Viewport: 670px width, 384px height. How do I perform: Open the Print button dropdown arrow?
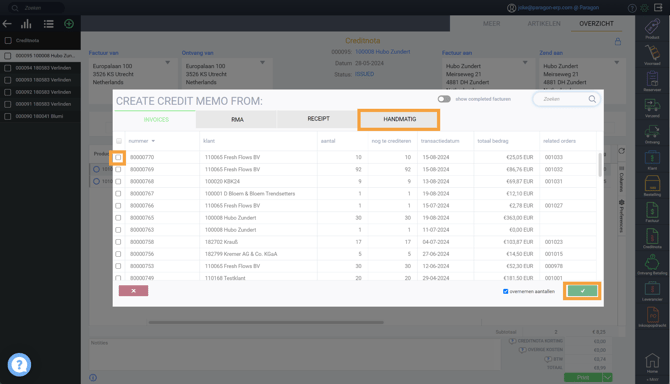607,378
